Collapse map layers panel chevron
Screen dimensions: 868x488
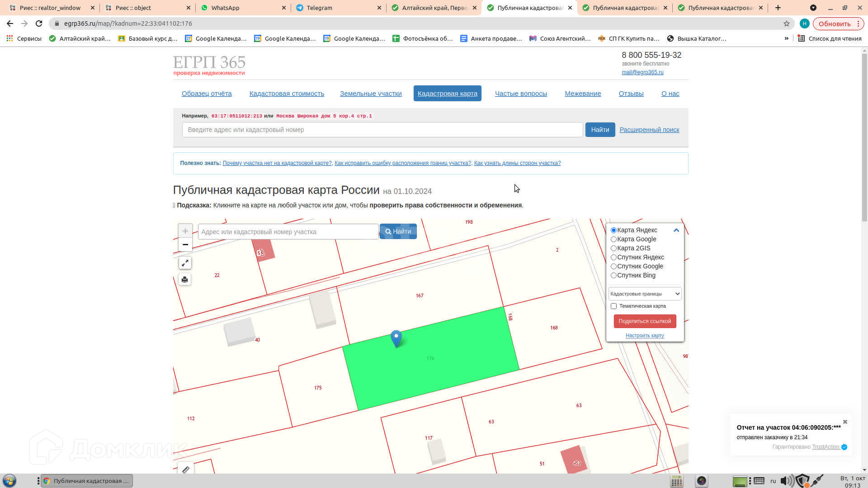[x=676, y=230]
